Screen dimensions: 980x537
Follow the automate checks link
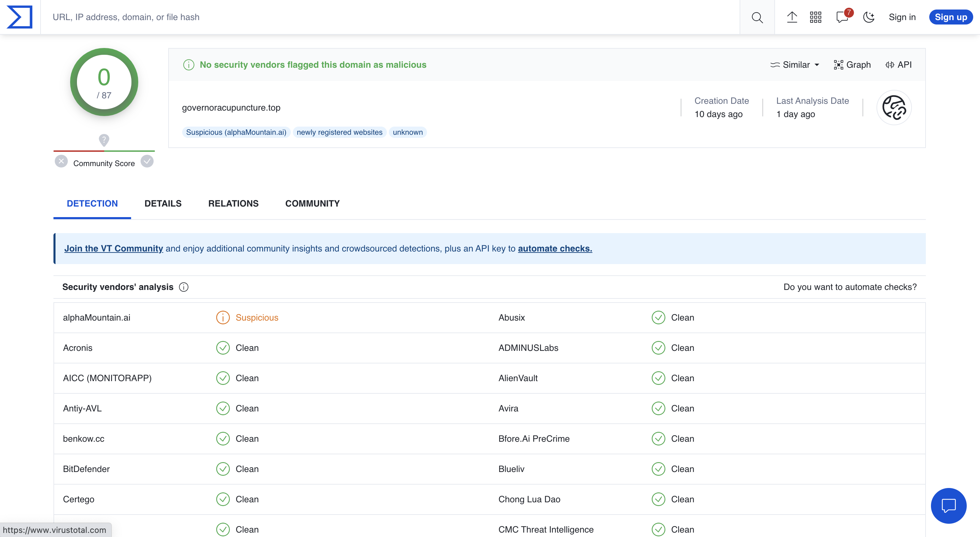click(555, 248)
